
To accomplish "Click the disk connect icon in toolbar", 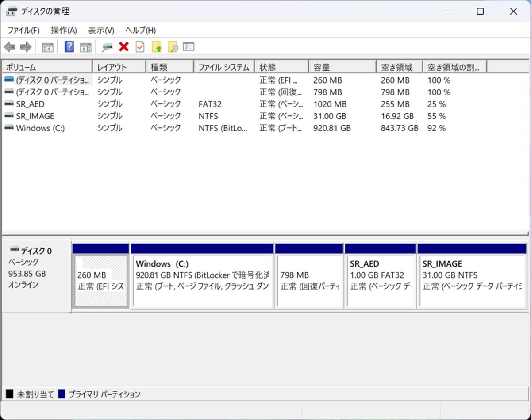I will click(107, 47).
